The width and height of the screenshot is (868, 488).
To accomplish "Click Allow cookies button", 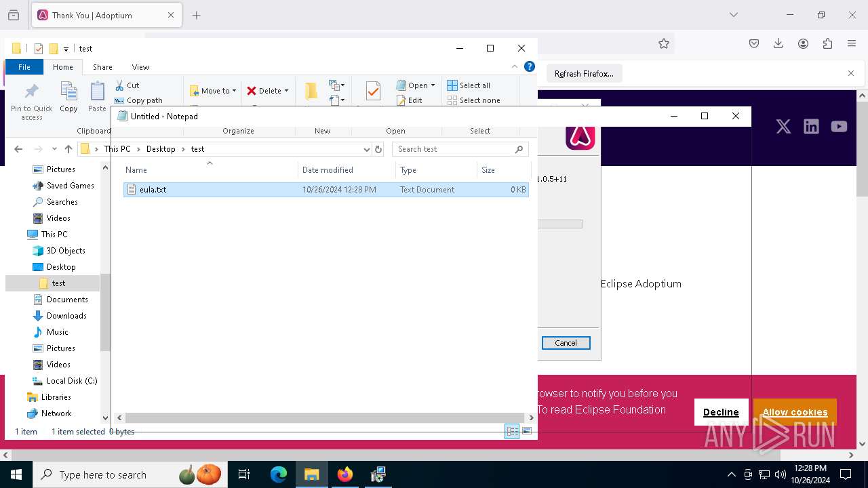I will (x=795, y=412).
